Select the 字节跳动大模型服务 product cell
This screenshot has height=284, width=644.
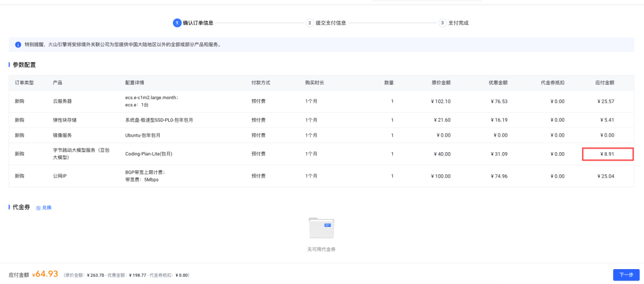81,154
